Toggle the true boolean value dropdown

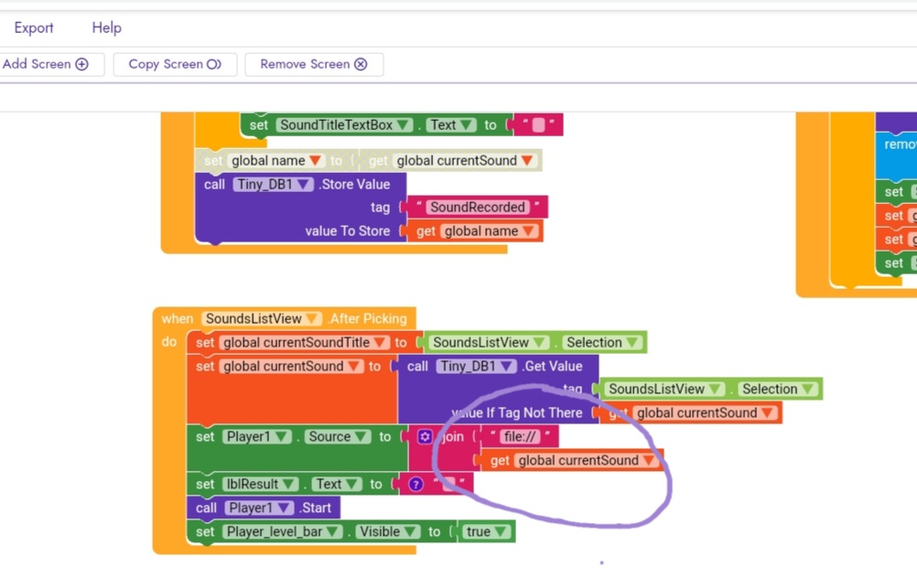(499, 532)
